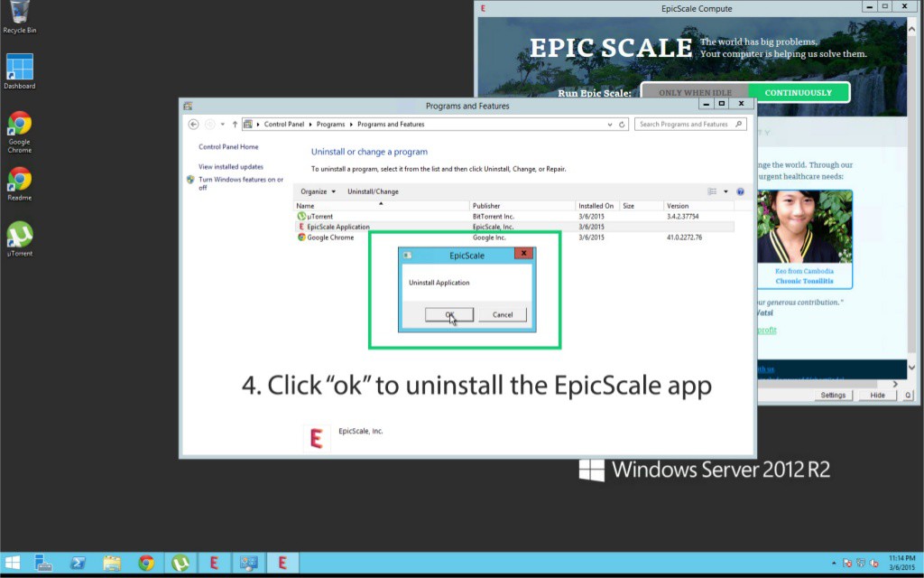
Task: Click the back arrow in Programs and Features
Action: 193,125
